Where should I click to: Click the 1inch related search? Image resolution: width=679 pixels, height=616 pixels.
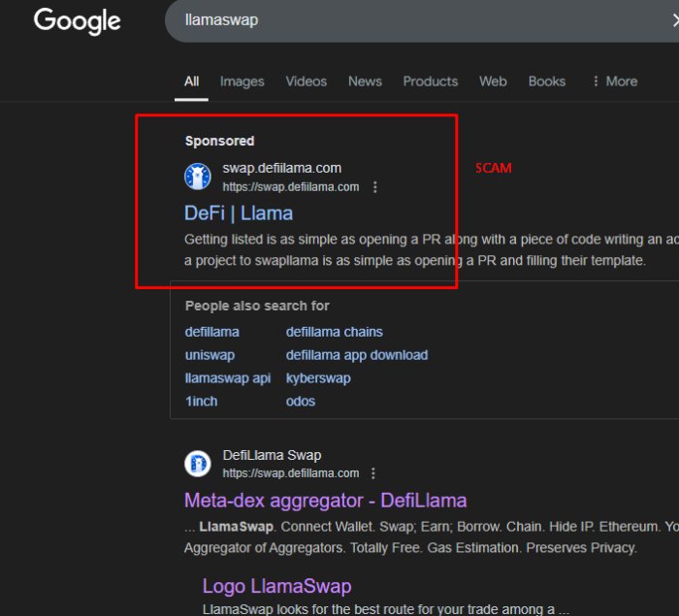[202, 402]
